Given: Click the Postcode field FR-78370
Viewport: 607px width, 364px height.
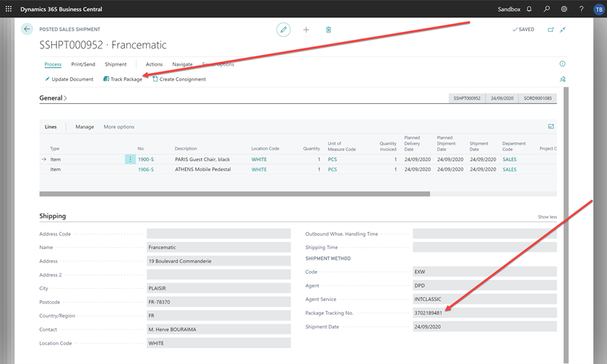Looking at the screenshot, I should click(219, 302).
